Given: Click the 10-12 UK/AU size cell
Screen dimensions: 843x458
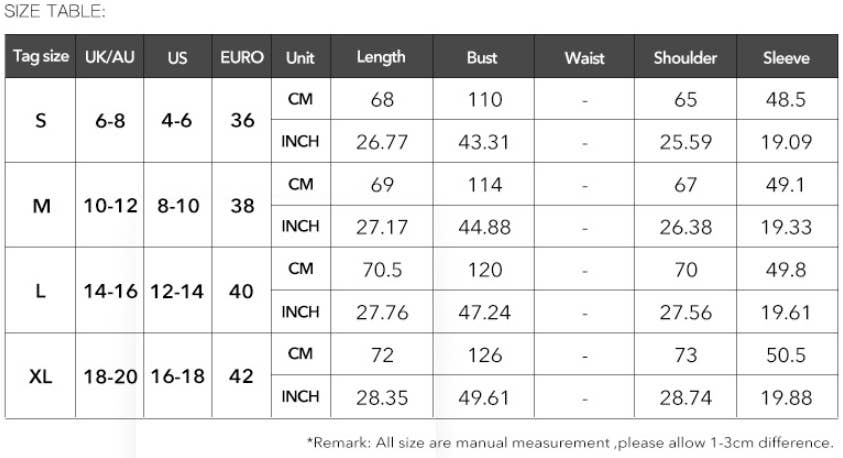Looking at the screenshot, I should pos(110,206).
